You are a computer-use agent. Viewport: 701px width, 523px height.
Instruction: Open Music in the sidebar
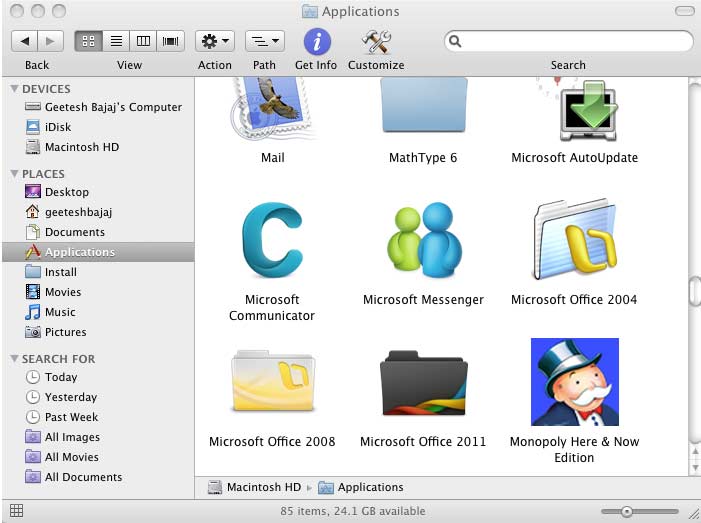click(x=50, y=312)
